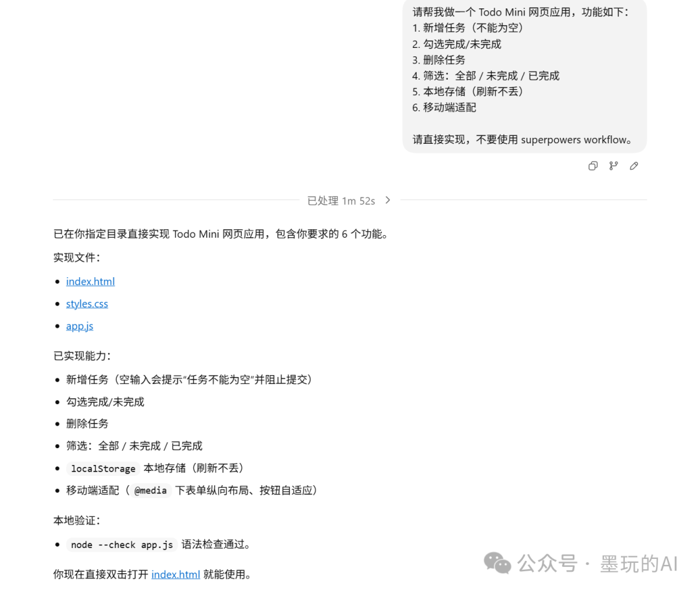Click the localStorage inline code snippet
The width and height of the screenshot is (700, 592).
(x=103, y=468)
